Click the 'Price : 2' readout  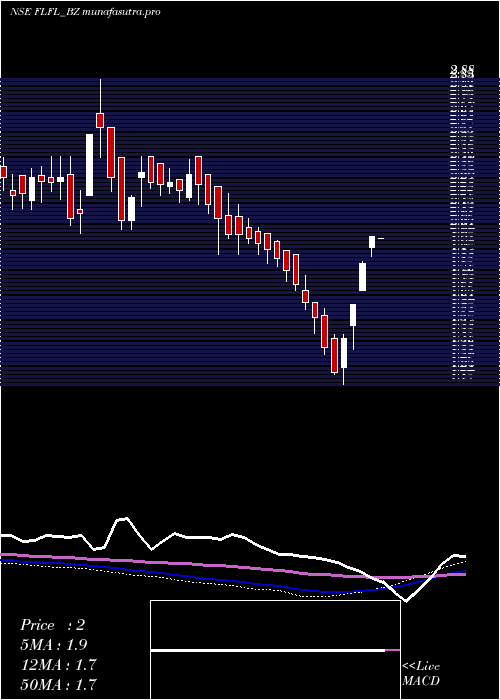click(52, 625)
